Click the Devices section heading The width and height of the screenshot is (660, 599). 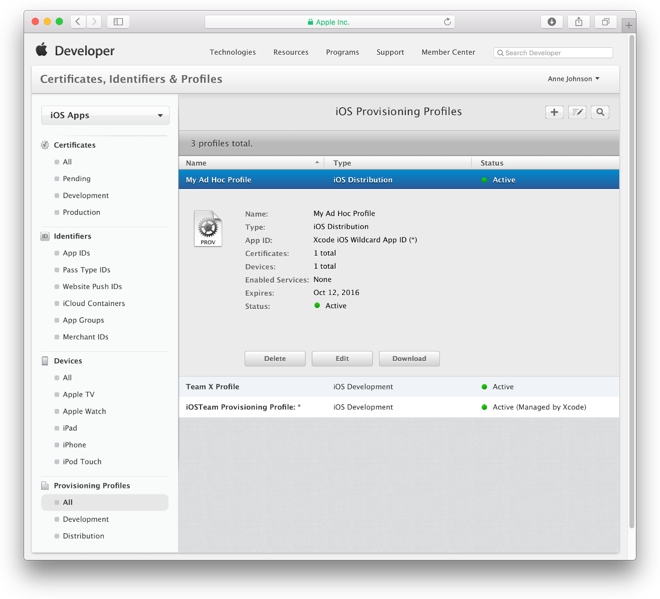(x=68, y=361)
